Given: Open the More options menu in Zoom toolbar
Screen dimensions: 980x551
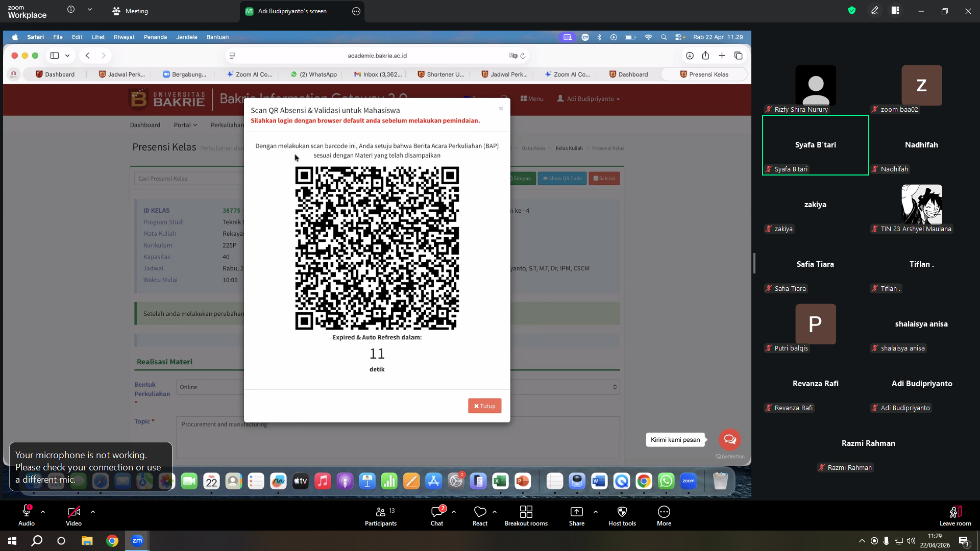Looking at the screenshot, I should pos(664,515).
